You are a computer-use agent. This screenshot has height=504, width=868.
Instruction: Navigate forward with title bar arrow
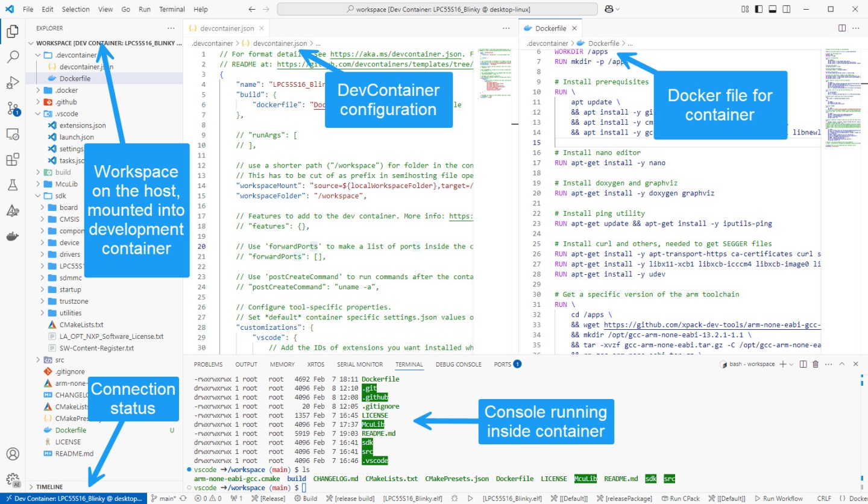tap(266, 9)
